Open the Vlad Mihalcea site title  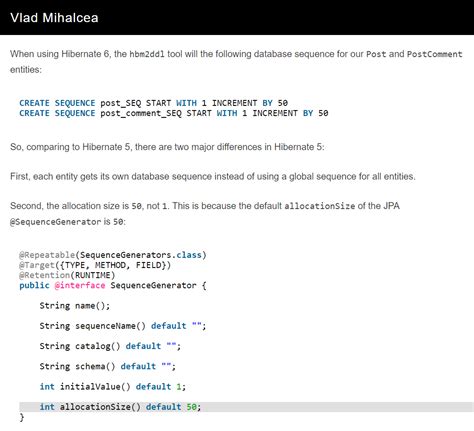54,18
